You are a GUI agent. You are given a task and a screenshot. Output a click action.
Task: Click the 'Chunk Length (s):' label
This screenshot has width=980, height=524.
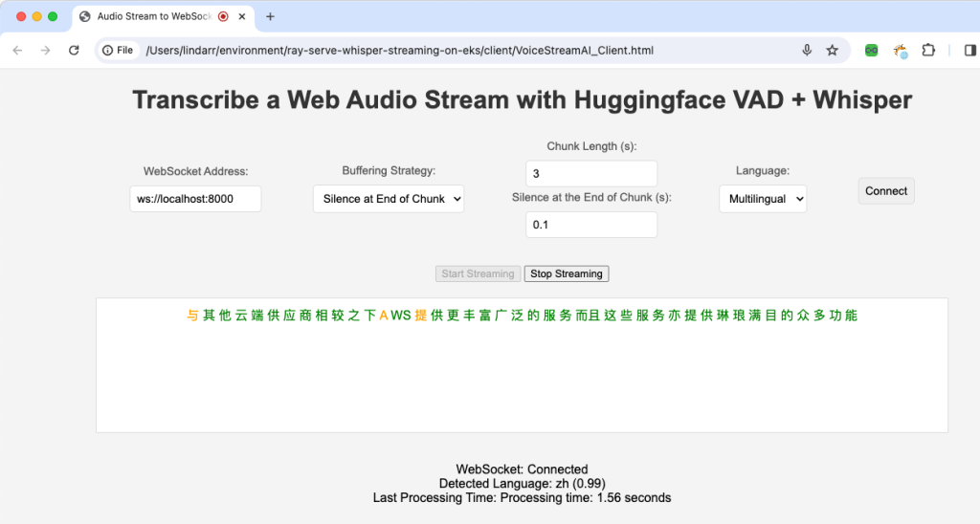(x=591, y=146)
